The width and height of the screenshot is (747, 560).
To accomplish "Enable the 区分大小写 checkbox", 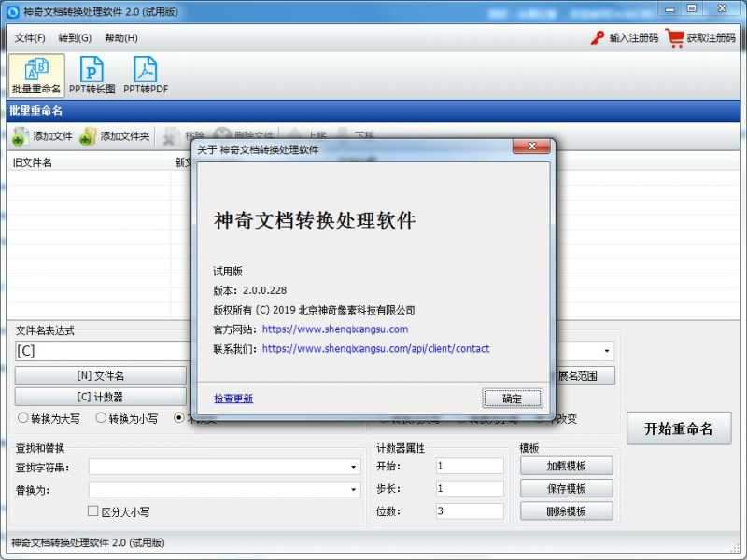I will click(93, 511).
